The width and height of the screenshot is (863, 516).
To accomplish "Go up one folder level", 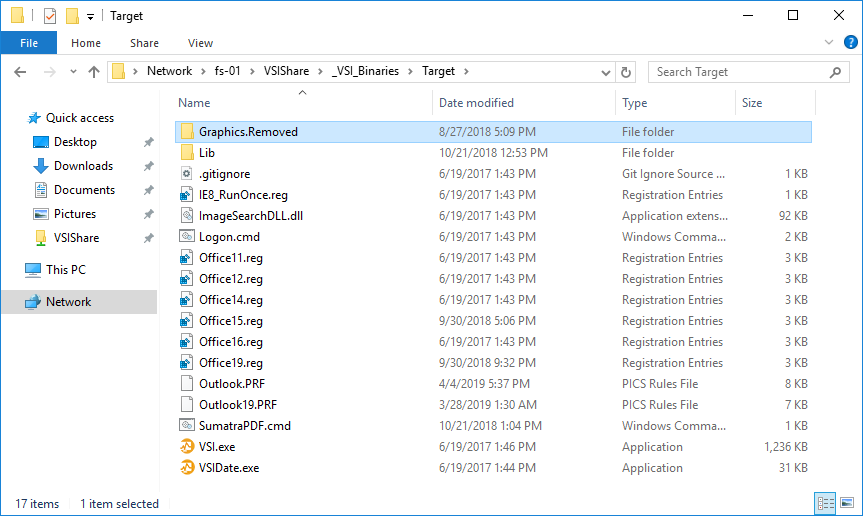I will (x=94, y=72).
